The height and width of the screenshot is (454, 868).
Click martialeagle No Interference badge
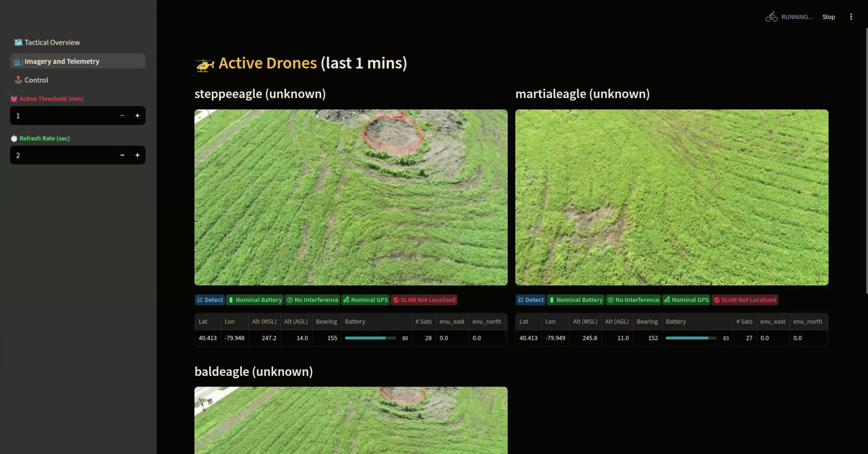(x=633, y=300)
